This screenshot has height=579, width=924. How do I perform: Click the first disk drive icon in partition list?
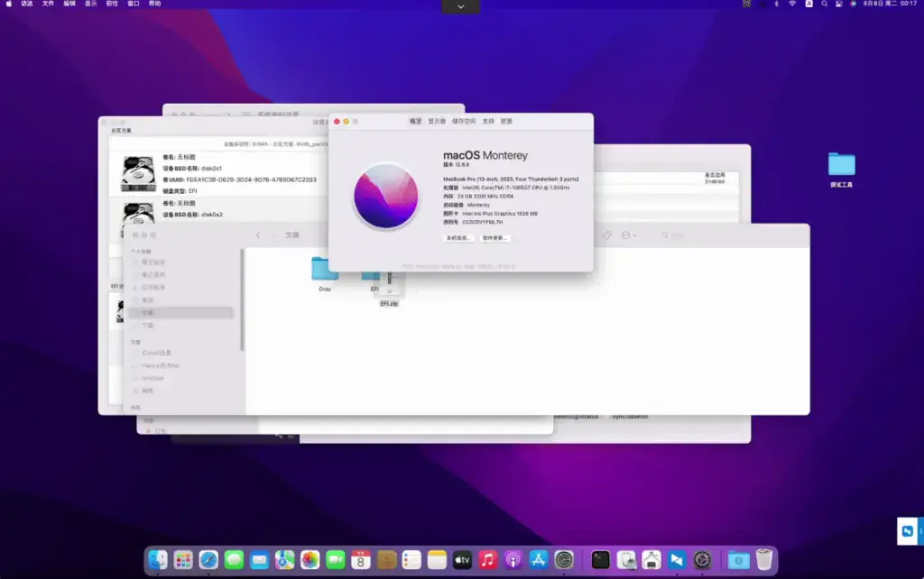click(138, 174)
